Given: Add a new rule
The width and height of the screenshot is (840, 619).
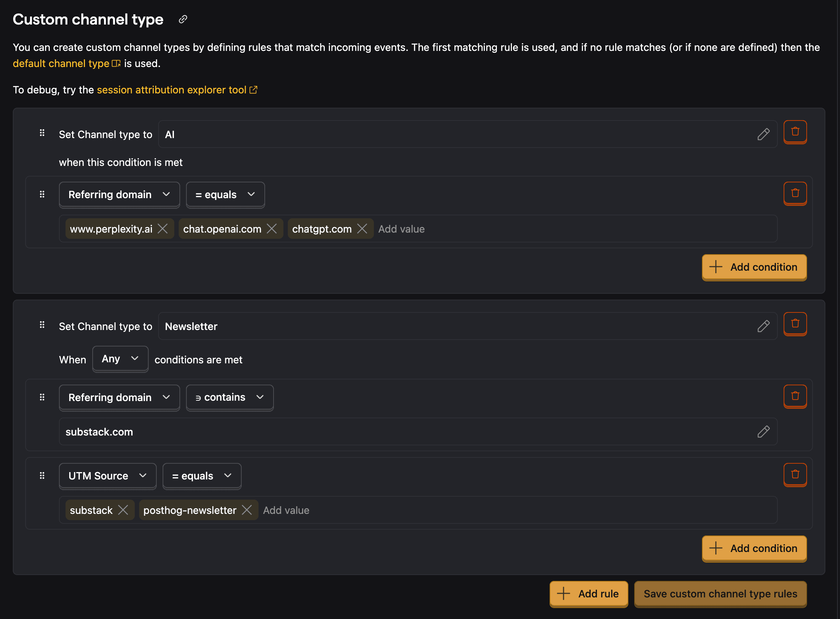Looking at the screenshot, I should click(x=588, y=594).
